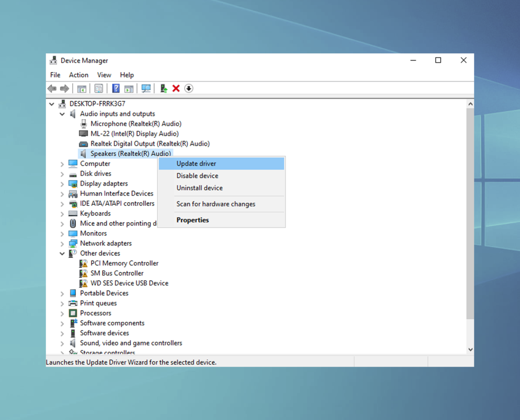The image size is (520, 420).
Task: Collapse the Audio inputs and outputs category
Action: point(62,114)
